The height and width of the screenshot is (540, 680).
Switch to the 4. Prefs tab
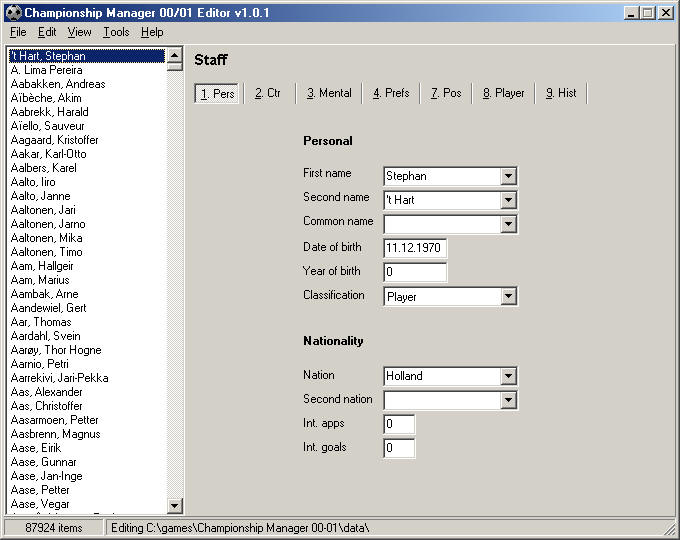(x=391, y=93)
